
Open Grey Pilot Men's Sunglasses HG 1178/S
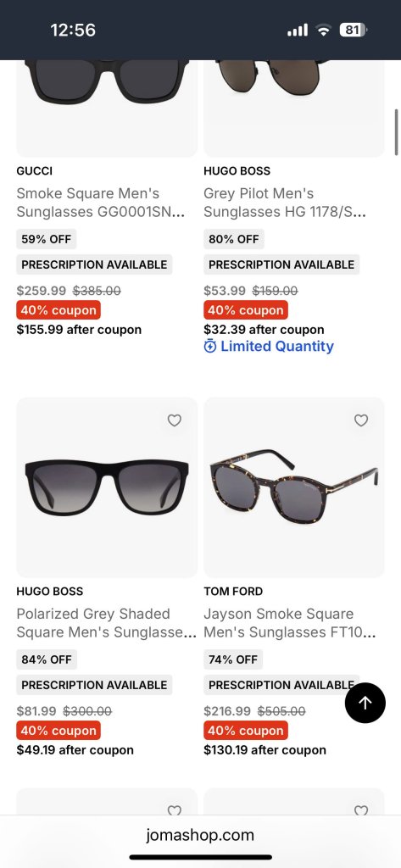point(285,203)
